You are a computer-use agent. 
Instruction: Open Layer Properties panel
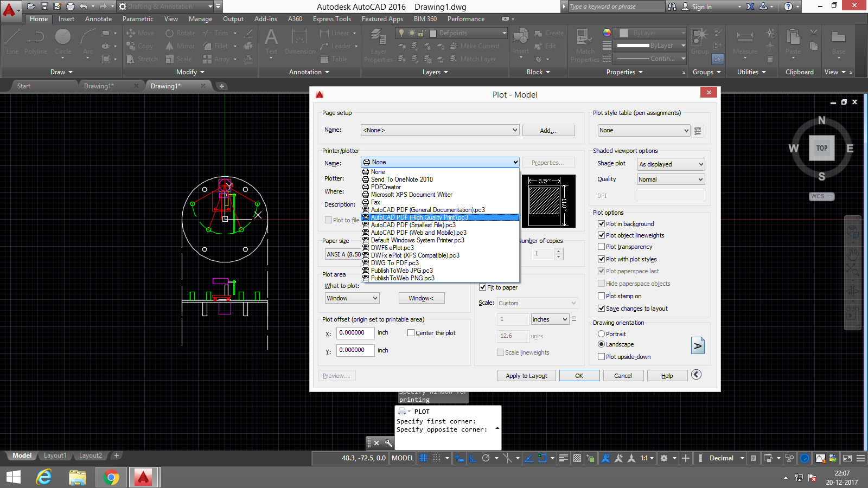coord(378,46)
